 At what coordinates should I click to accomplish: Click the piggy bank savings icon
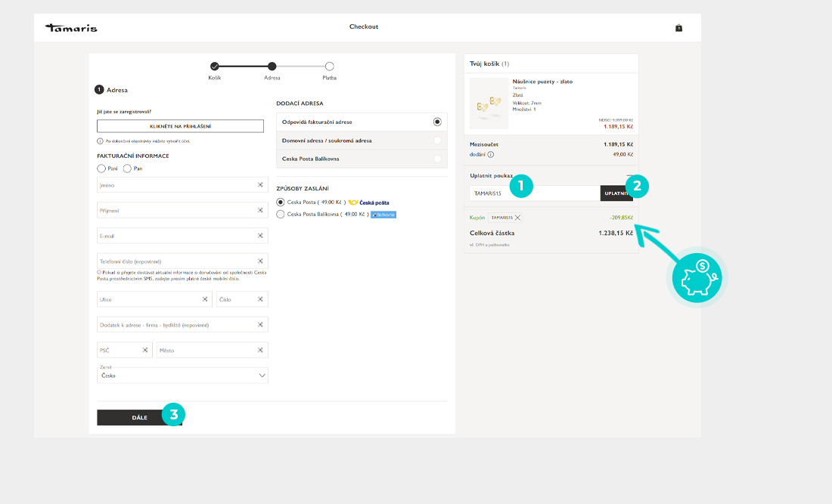697,277
